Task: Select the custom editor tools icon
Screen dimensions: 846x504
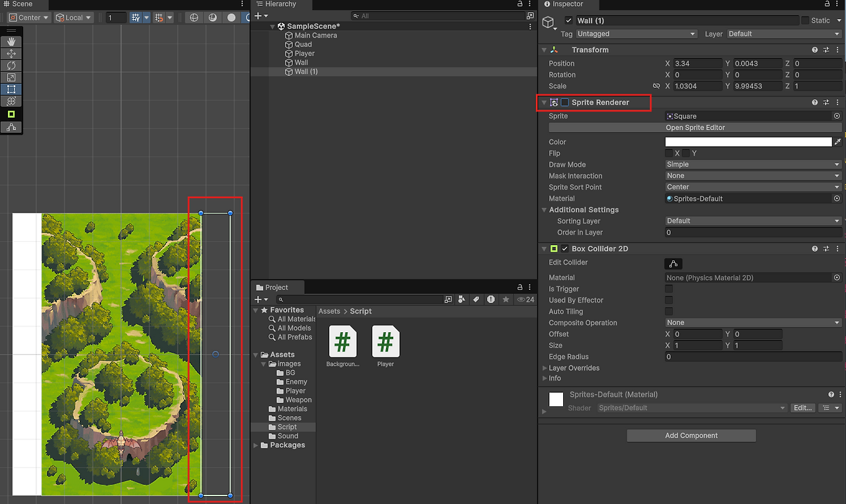Action: 11,127
